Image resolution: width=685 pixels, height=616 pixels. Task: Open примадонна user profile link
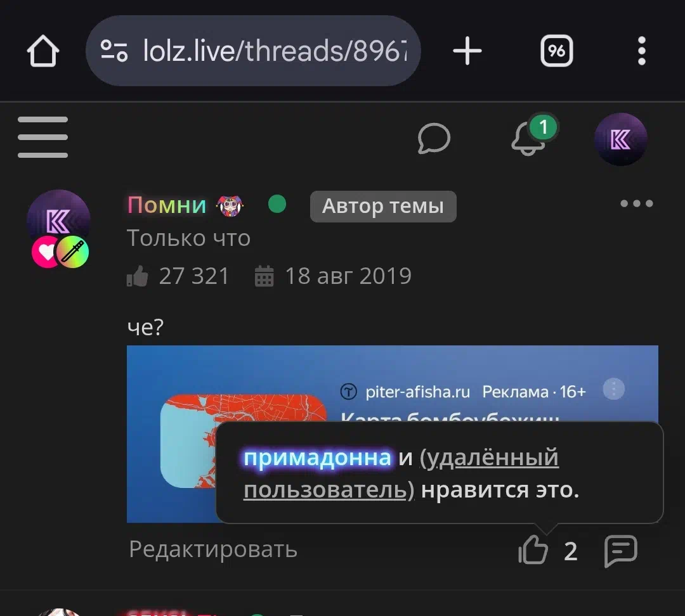tap(317, 458)
